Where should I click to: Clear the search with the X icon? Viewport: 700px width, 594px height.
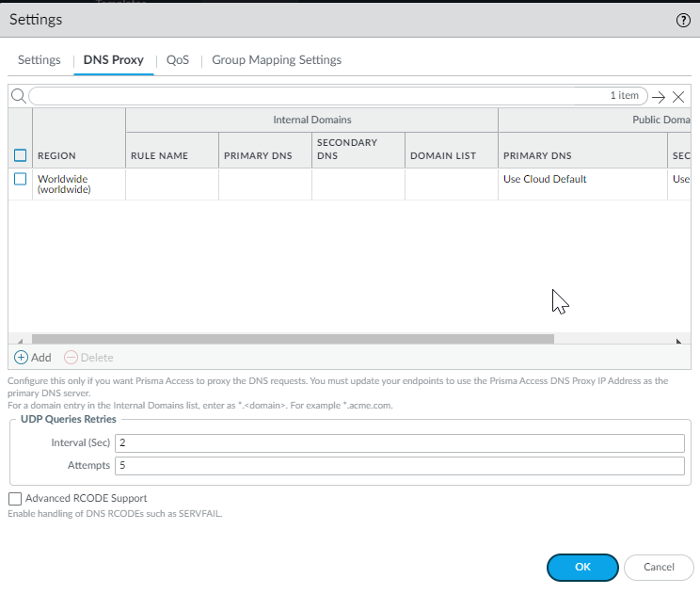click(x=678, y=96)
